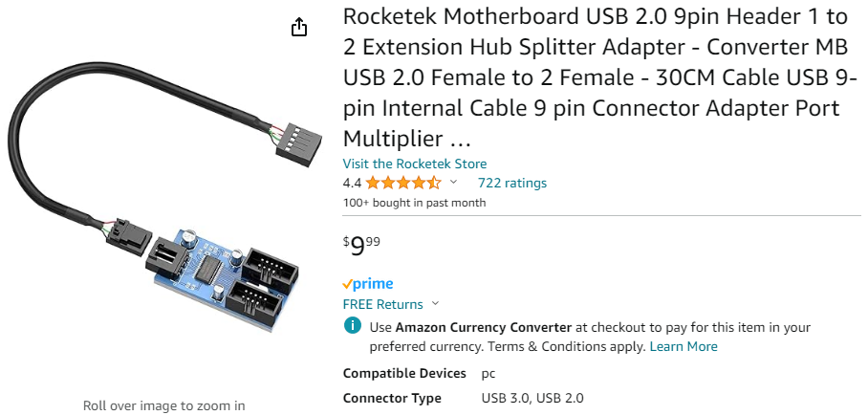Click the Compatible Devices label
Image resolution: width=868 pixels, height=415 pixels.
pos(404,374)
